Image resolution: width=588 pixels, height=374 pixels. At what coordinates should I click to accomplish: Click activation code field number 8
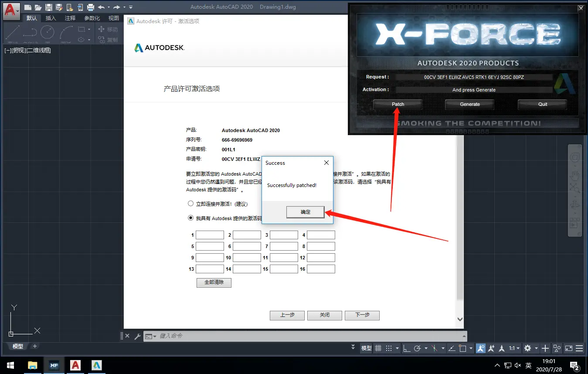[321, 246]
